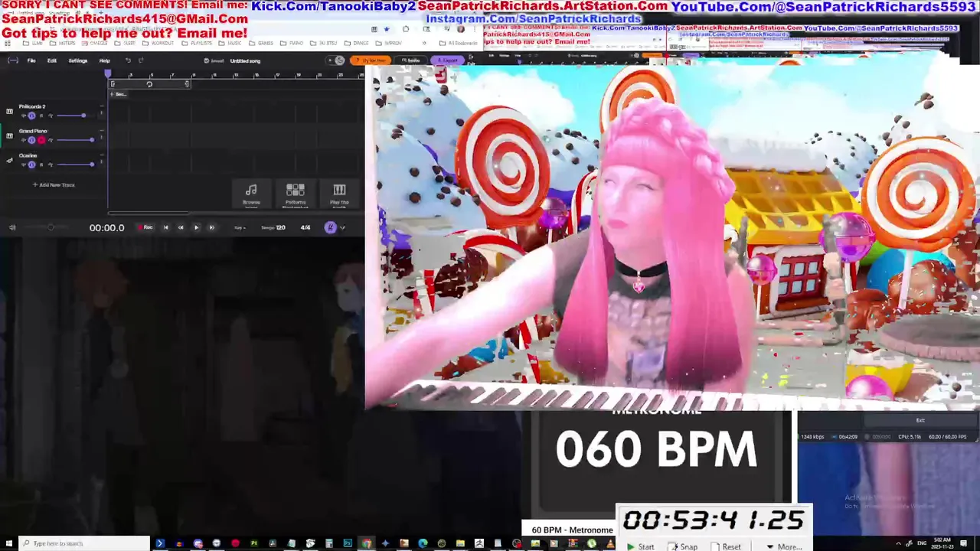Toggle record arm on Ocarina
980x551 pixels.
click(41, 165)
